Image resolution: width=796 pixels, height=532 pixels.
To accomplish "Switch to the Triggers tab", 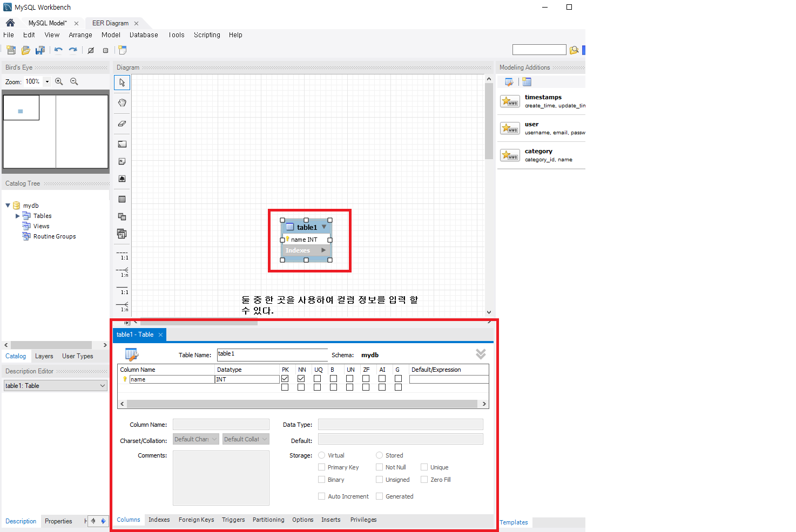I will pyautogui.click(x=233, y=520).
